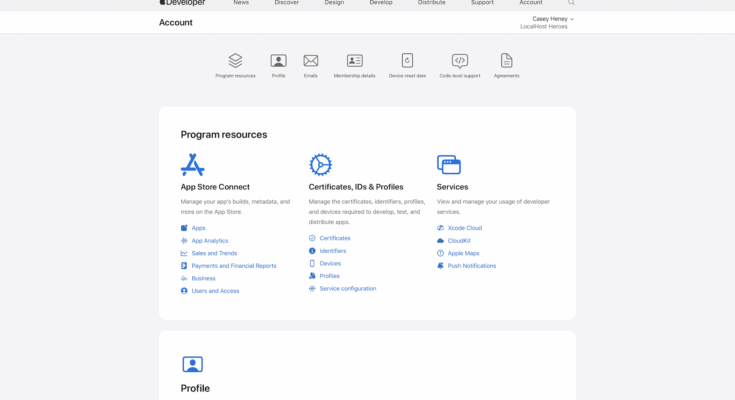
Task: Click the icon beside the Apps link
Action: coord(184,228)
